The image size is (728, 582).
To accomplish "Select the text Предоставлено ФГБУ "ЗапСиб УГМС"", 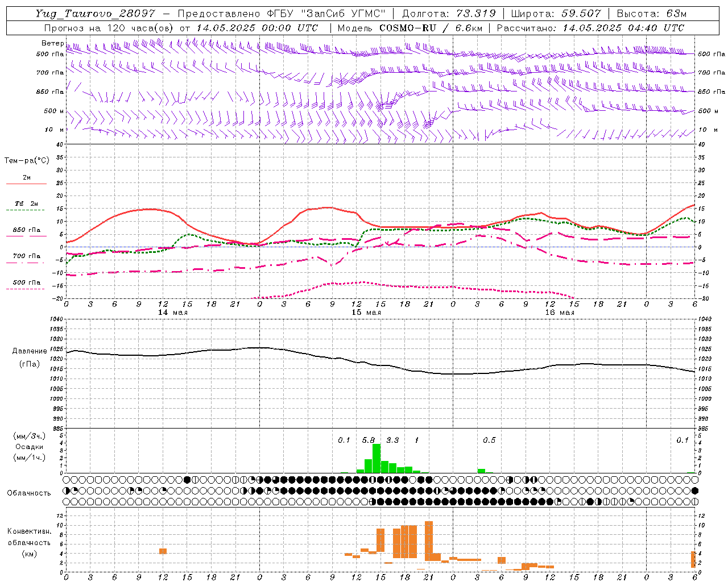I will tap(282, 14).
